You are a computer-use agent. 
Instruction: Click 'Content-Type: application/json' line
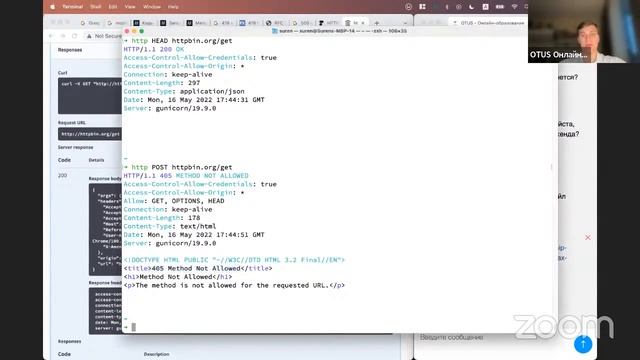(184, 91)
